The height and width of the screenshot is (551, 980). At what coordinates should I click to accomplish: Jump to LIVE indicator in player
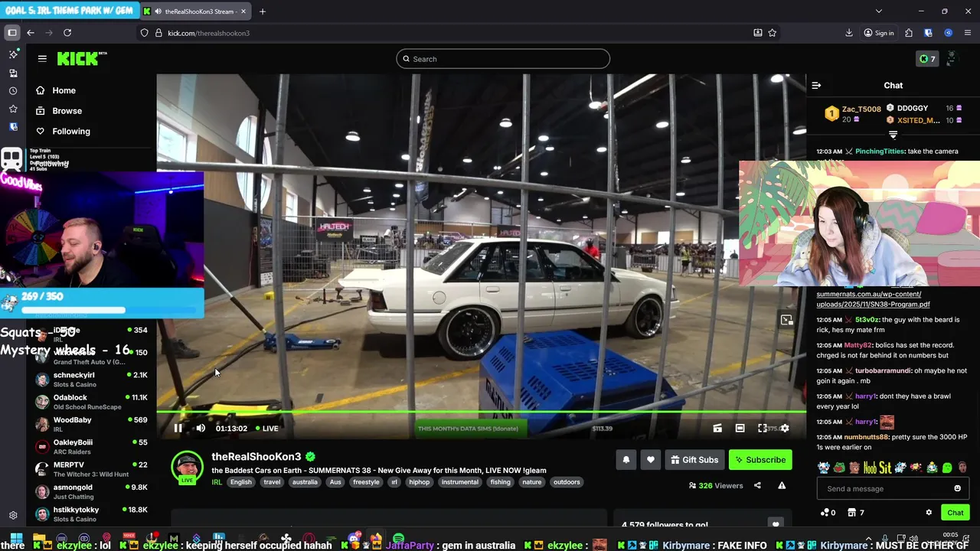pyautogui.click(x=266, y=429)
